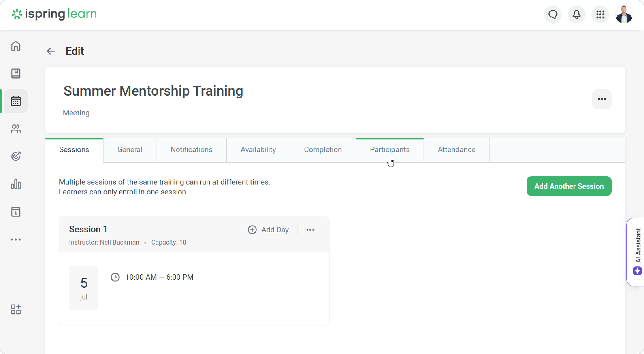
Task: Expand the sidebar more options ellipsis
Action: click(16, 239)
